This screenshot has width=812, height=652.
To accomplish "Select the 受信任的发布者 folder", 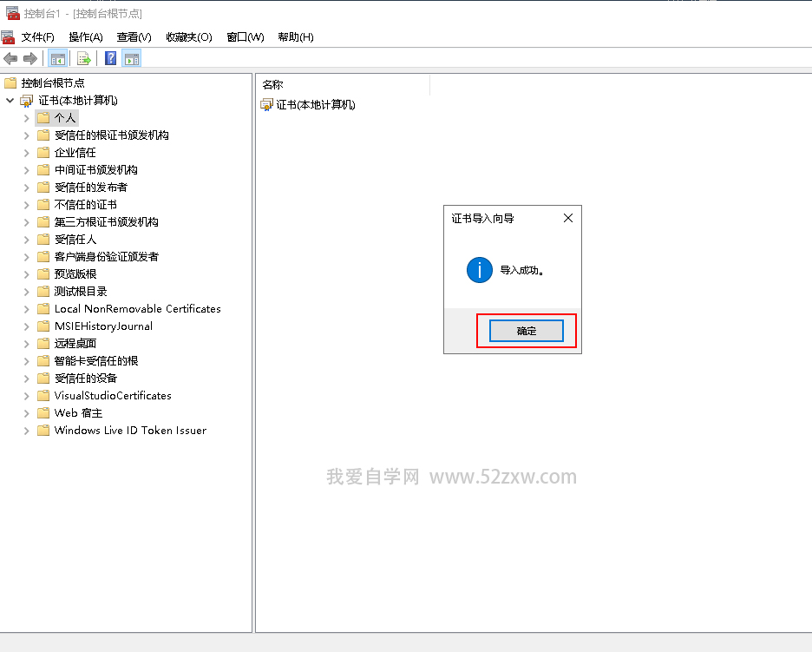I will pos(90,188).
